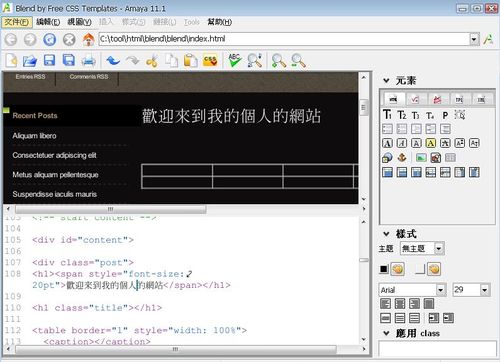Open the Tools menu
This screenshot has height=362, width=500.
coord(192,22)
